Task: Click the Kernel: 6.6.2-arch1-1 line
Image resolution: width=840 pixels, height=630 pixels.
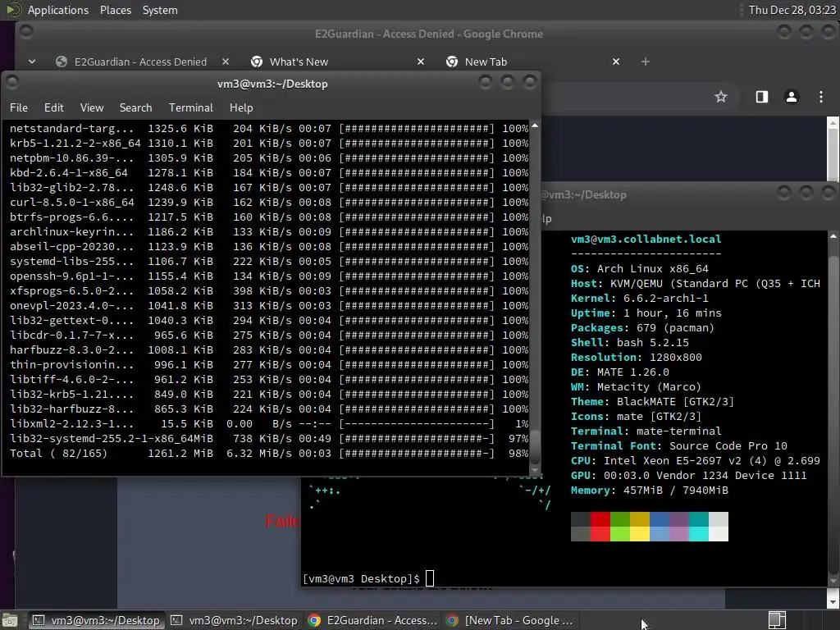Action: pos(640,299)
